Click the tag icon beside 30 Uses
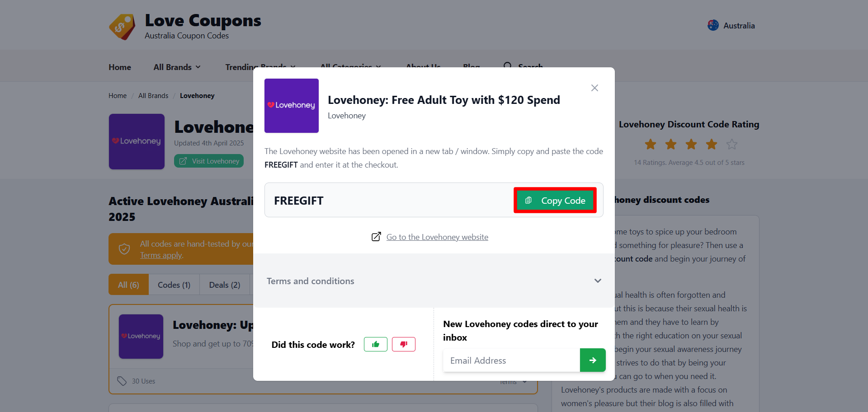This screenshot has width=868, height=412. coord(122,381)
